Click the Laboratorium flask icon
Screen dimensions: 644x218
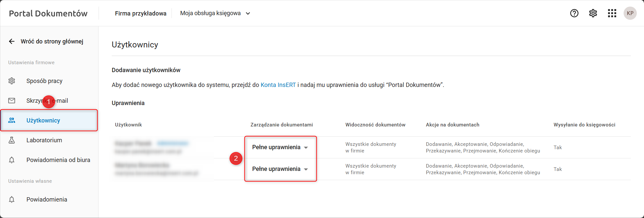[12, 140]
